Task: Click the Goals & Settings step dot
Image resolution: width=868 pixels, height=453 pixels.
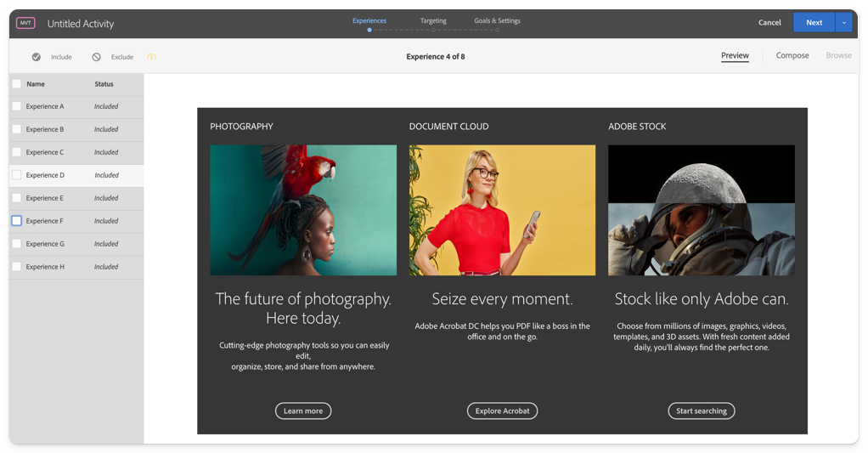Action: (497, 30)
